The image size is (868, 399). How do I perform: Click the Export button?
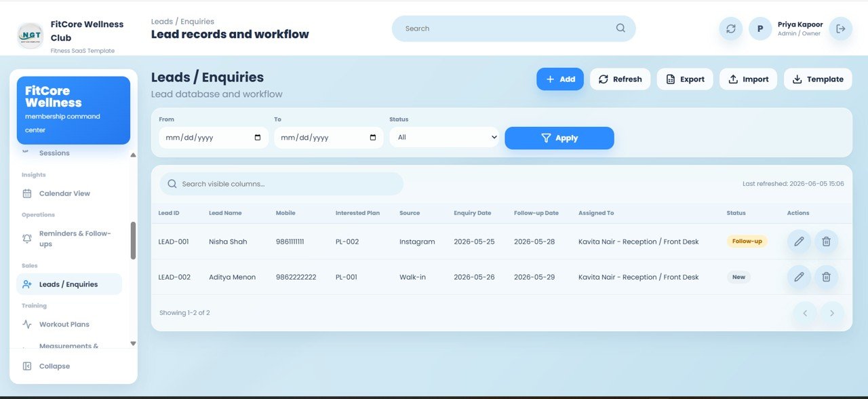pyautogui.click(x=685, y=79)
